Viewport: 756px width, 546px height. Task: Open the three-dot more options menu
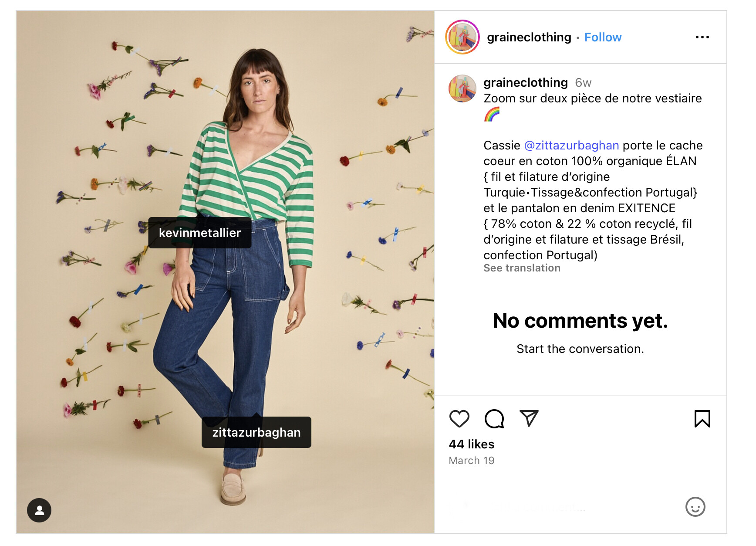(x=702, y=37)
